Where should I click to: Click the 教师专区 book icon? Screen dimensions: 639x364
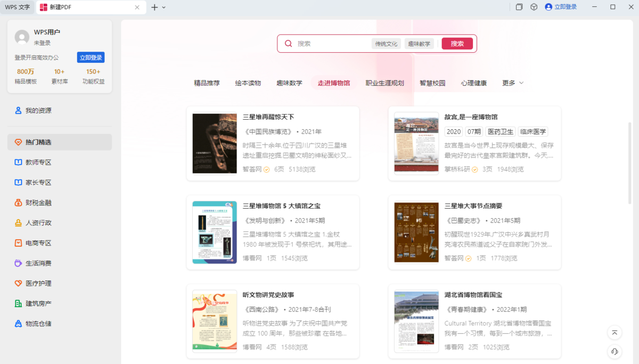tap(18, 162)
